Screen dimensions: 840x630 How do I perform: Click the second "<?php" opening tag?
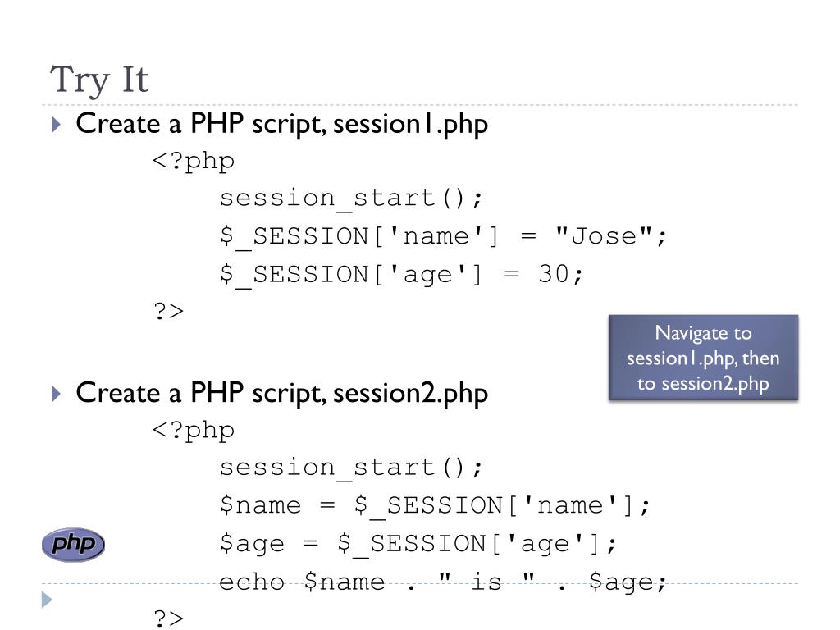194,430
